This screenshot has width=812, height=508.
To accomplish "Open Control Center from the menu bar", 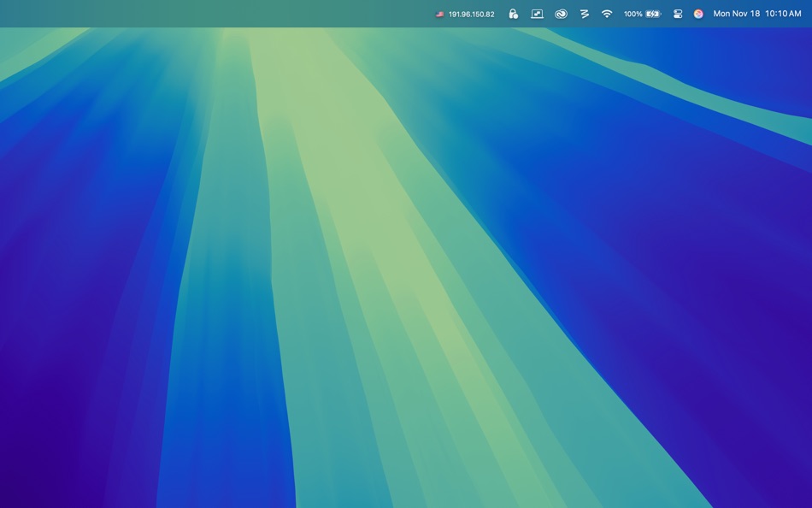I will (x=677, y=14).
